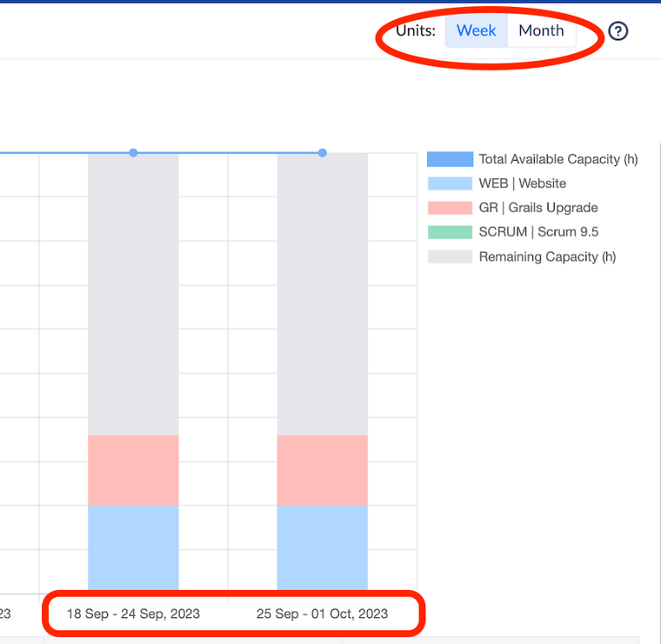The image size is (661, 644).
Task: Click remaining capacity bar for 18 Sep week
Action: (x=133, y=294)
